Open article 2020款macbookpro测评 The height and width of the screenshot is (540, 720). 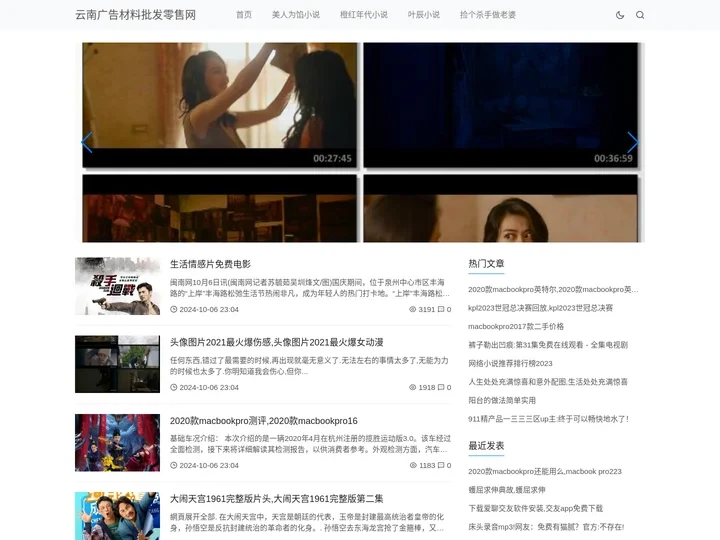pos(264,421)
